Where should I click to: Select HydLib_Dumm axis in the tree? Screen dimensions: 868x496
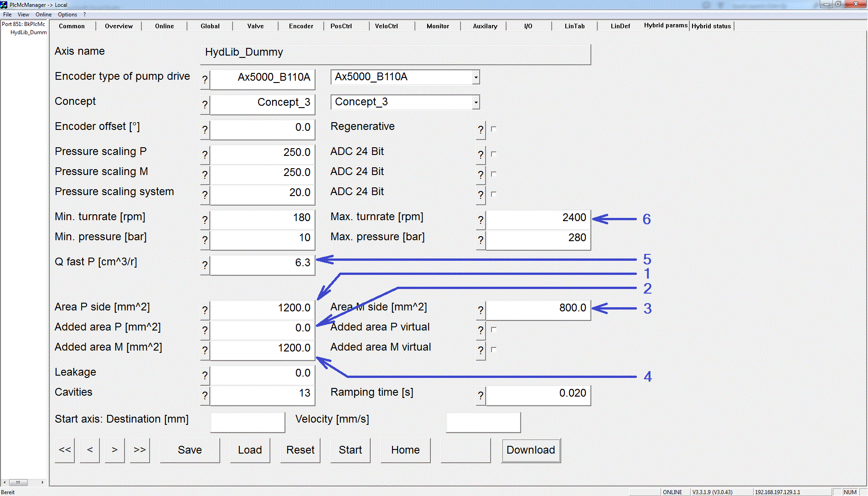point(28,32)
